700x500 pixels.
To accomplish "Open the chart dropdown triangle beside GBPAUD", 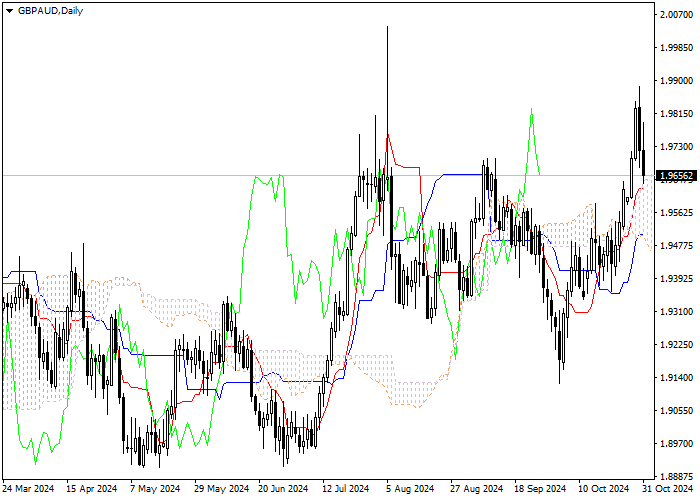I will 9,11.
